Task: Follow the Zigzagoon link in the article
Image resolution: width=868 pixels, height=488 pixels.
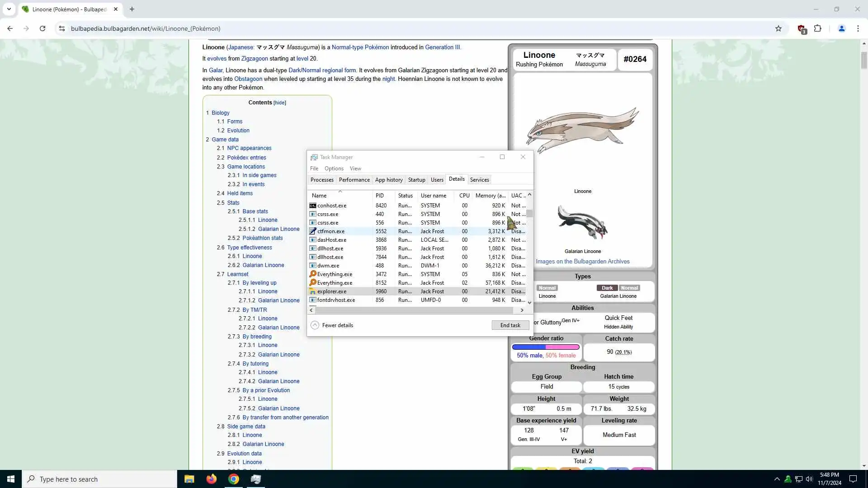Action: coord(255,59)
